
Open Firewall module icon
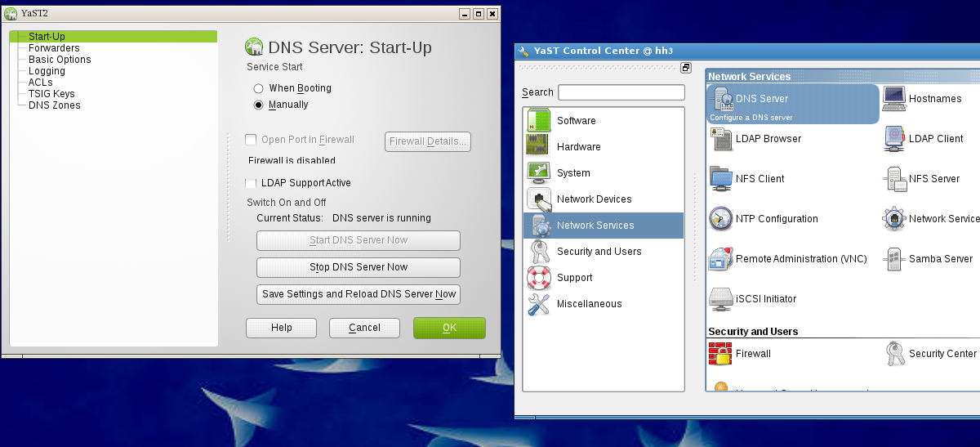tap(721, 354)
